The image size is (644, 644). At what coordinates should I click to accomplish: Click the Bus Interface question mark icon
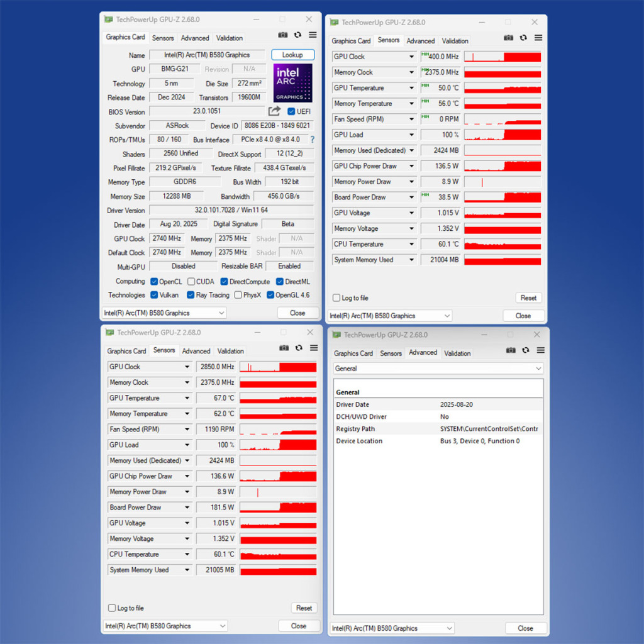(313, 140)
